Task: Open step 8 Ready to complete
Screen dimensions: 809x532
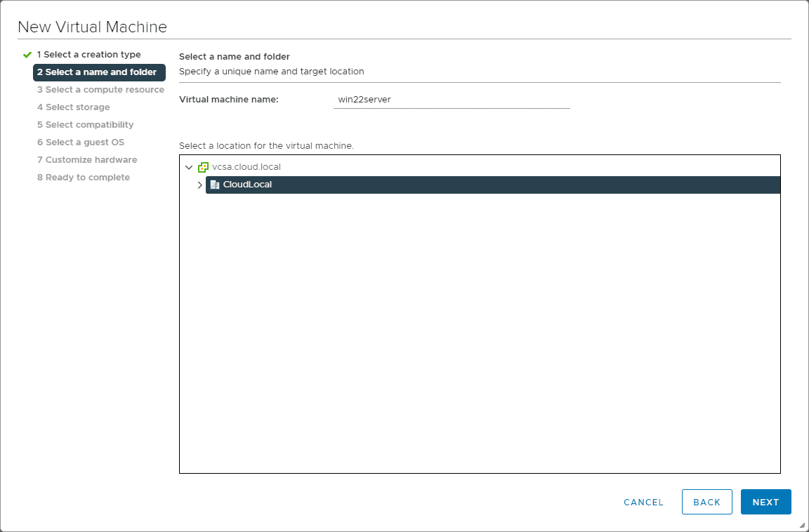Action: 84,178
